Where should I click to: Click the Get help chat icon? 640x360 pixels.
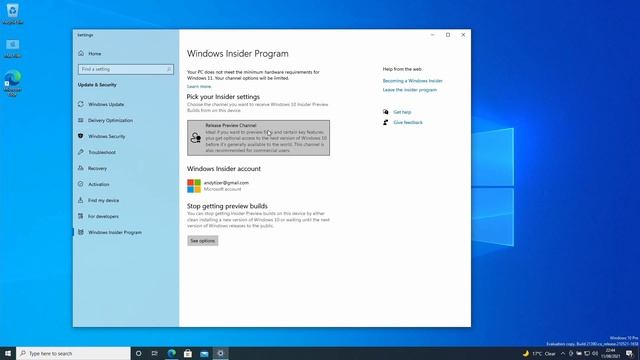(x=386, y=112)
